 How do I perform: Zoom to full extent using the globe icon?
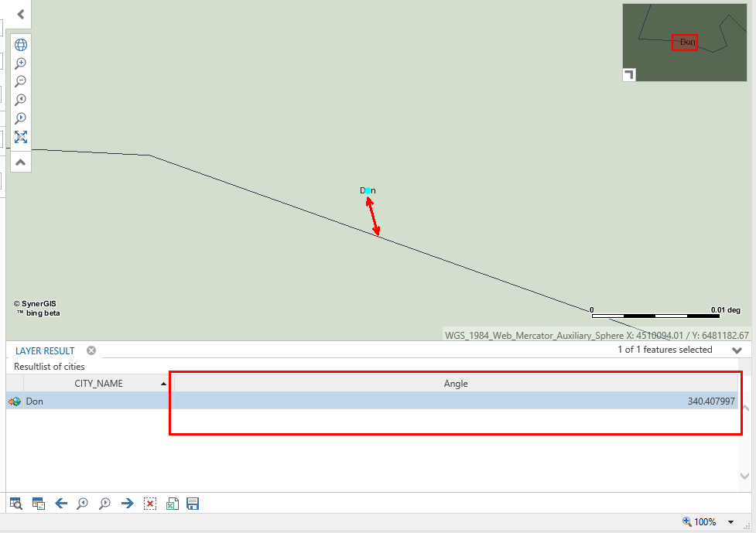coord(20,44)
